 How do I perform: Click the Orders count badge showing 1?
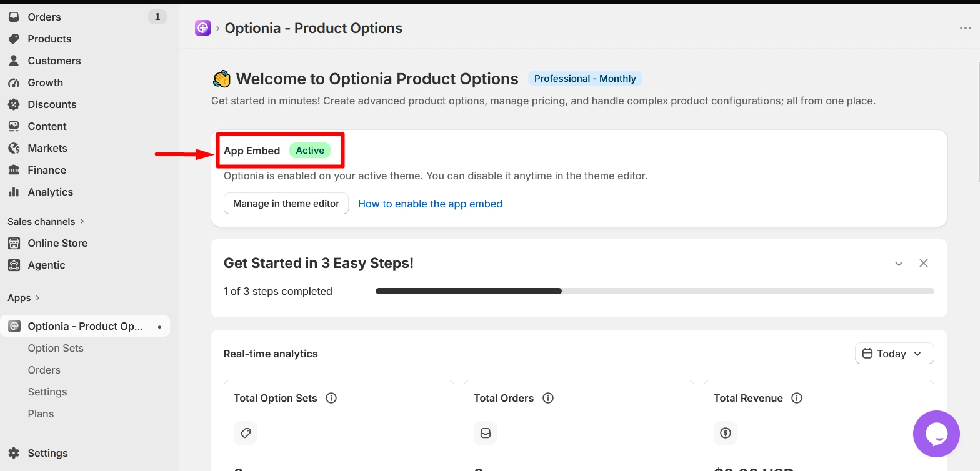(157, 17)
